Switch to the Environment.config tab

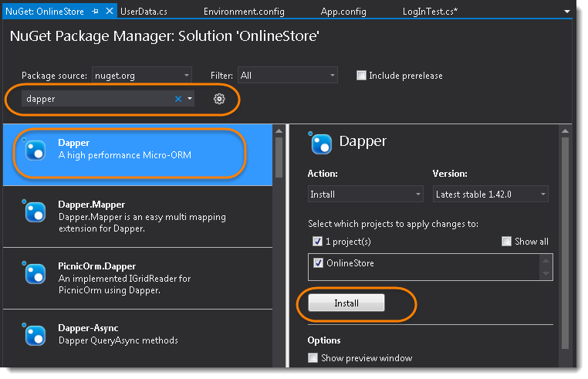[244, 12]
